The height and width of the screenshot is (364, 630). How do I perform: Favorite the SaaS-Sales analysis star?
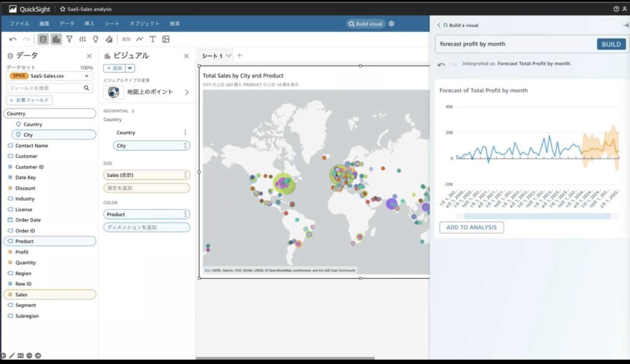click(x=62, y=9)
